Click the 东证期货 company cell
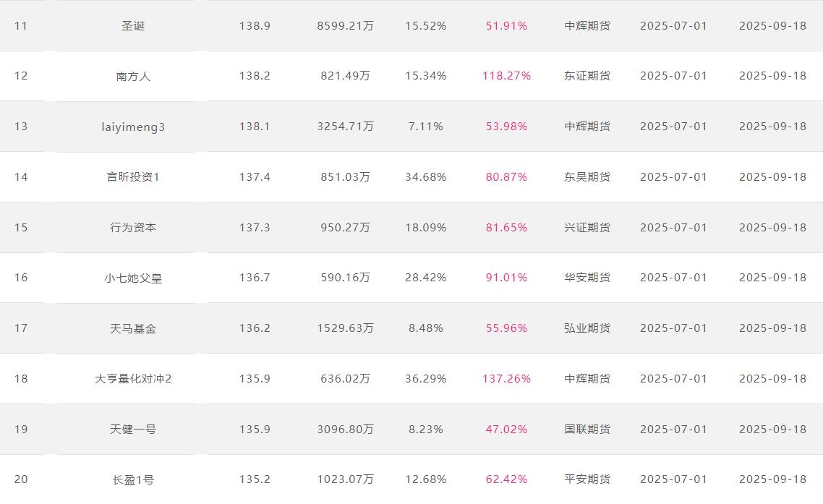 pyautogui.click(x=587, y=76)
